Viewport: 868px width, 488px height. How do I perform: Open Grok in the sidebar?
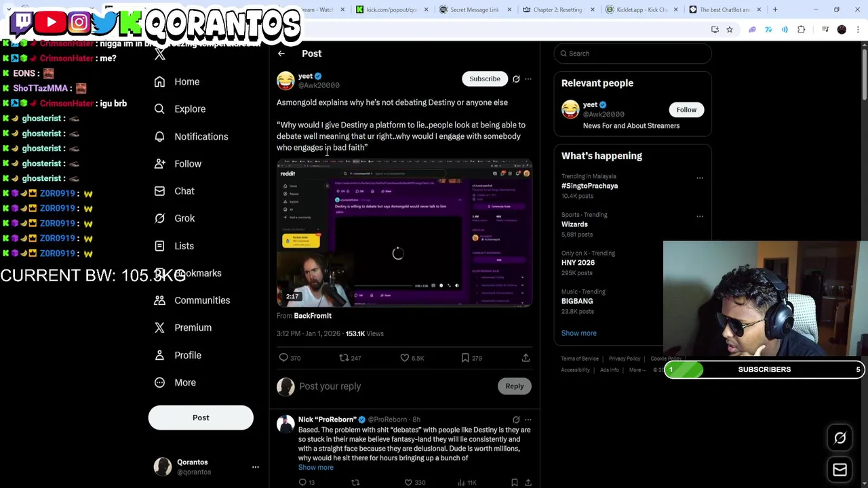tap(174, 218)
